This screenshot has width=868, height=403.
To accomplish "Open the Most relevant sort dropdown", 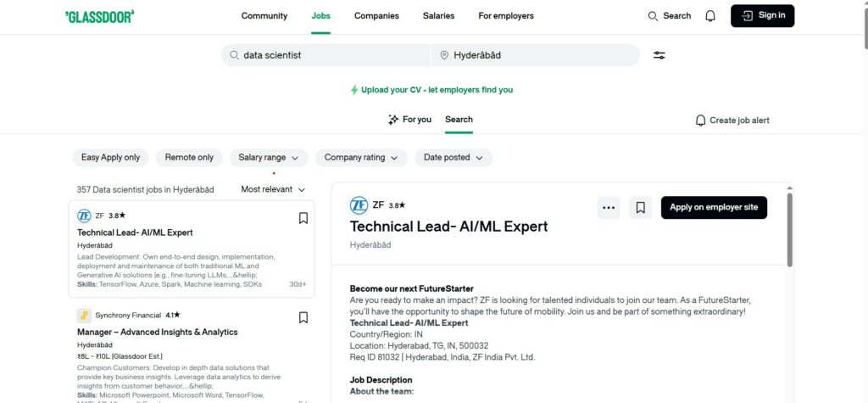I will tap(273, 189).
